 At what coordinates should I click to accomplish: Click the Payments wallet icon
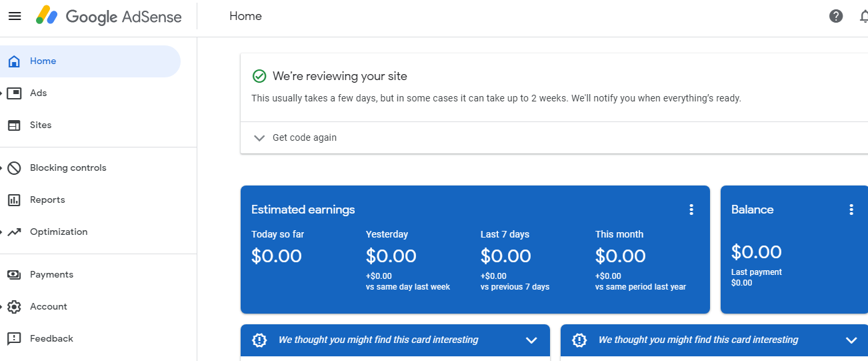tap(14, 275)
